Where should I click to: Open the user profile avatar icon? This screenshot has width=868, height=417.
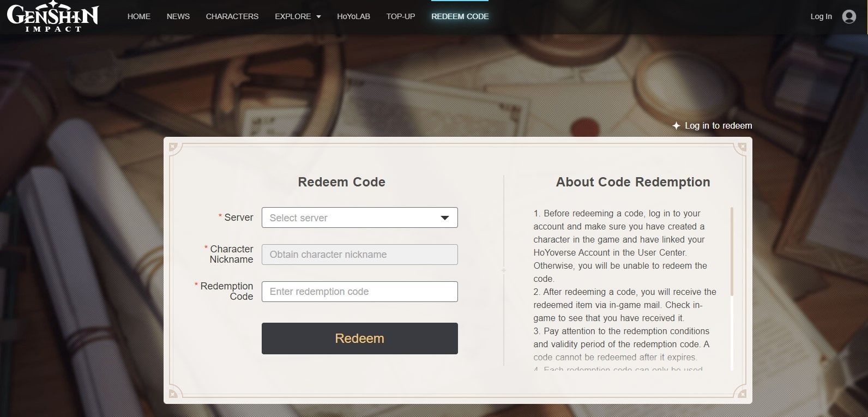tap(849, 17)
